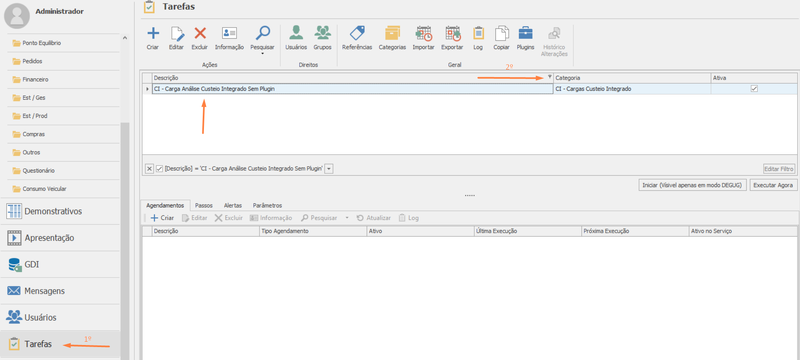Viewport: 800px width, 360px height.
Task: Open the Grupos rights icon
Action: coord(322,34)
